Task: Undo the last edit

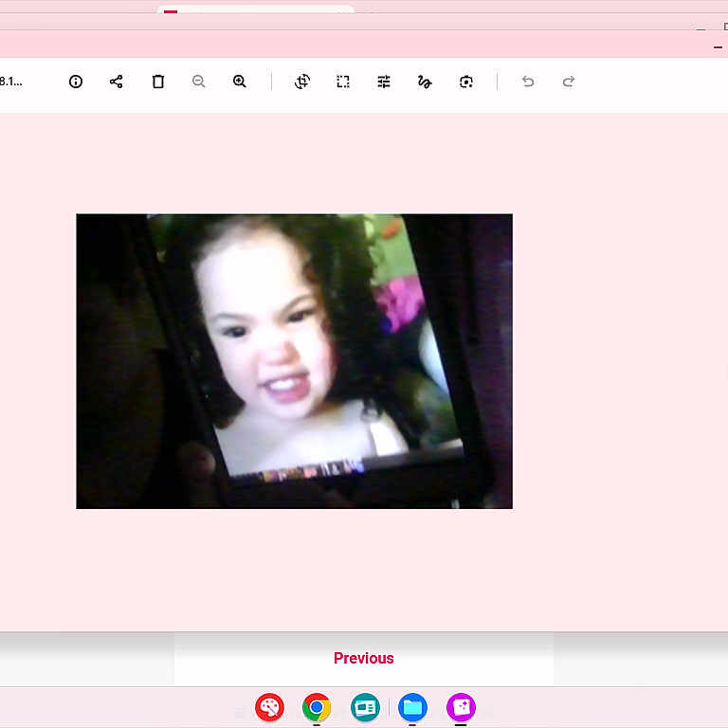Action: (528, 82)
